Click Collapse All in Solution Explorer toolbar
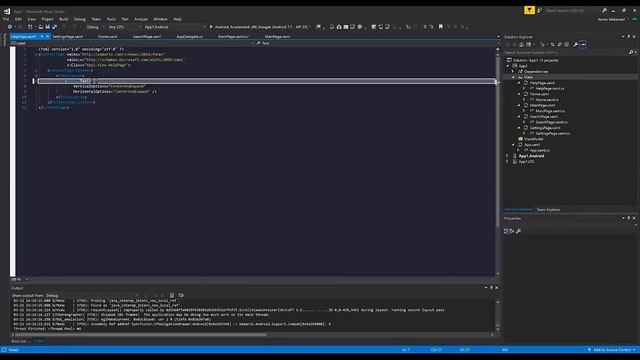This screenshot has width=640, height=360. (x=560, y=44)
